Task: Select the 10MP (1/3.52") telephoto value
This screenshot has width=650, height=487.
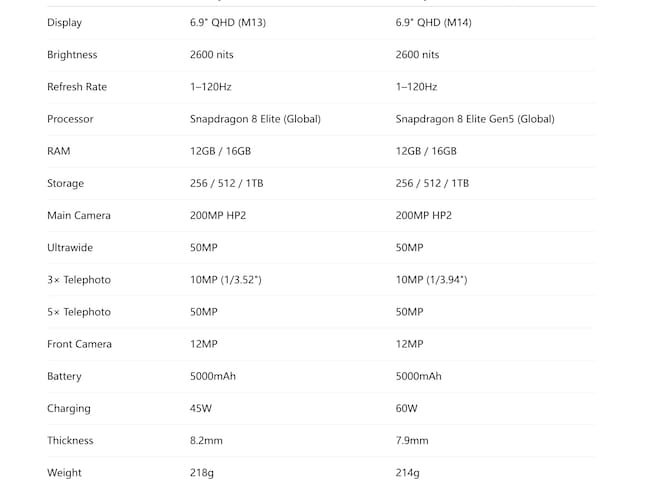Action: (x=225, y=280)
